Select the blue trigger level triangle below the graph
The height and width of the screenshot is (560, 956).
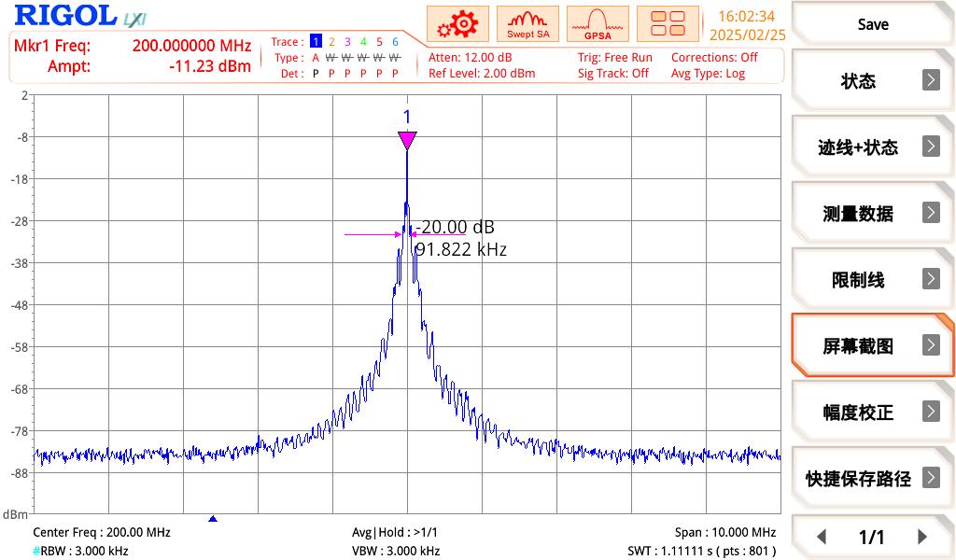click(213, 519)
